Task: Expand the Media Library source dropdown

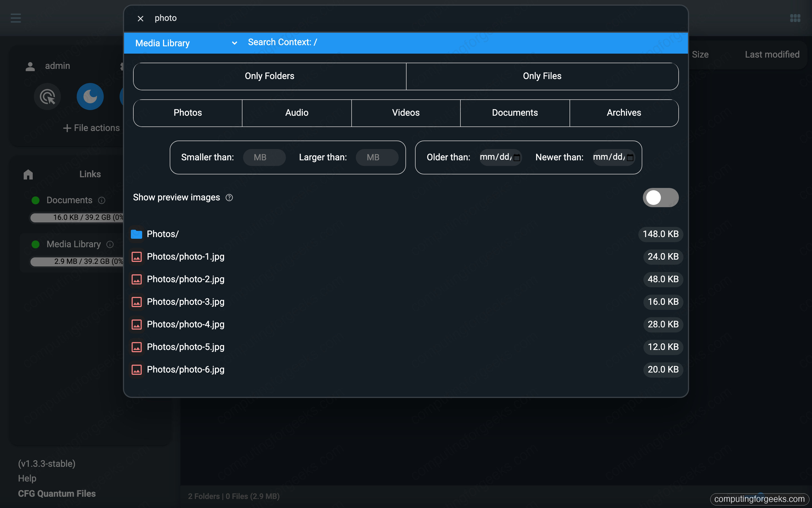Action: [186, 43]
